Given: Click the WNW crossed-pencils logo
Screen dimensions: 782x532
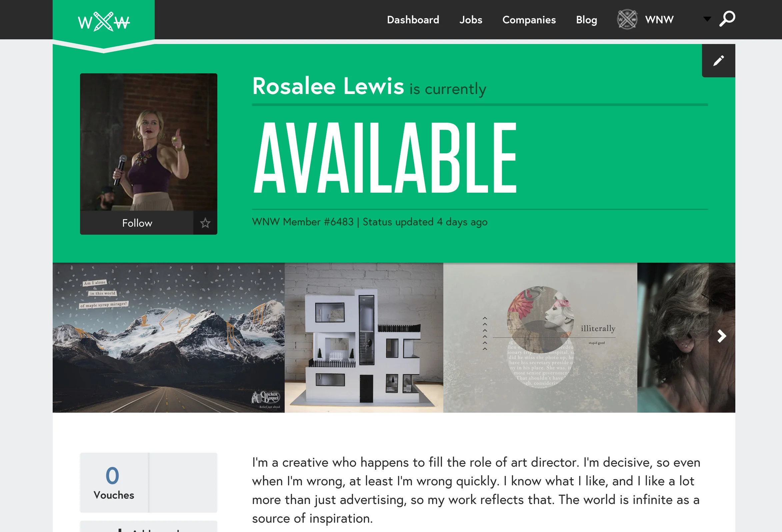Looking at the screenshot, I should pos(104,22).
